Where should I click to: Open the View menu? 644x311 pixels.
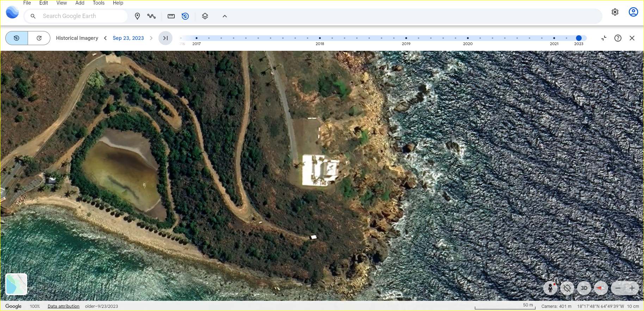tap(62, 3)
